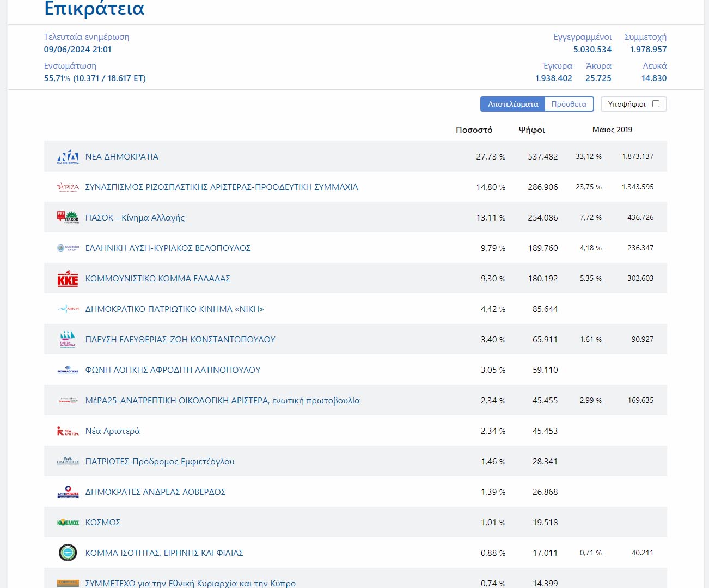Open the ΠΑΣΟΚ - Κίνημα Αλλαγής link
Viewport: 709px width, 588px height.
(x=135, y=218)
